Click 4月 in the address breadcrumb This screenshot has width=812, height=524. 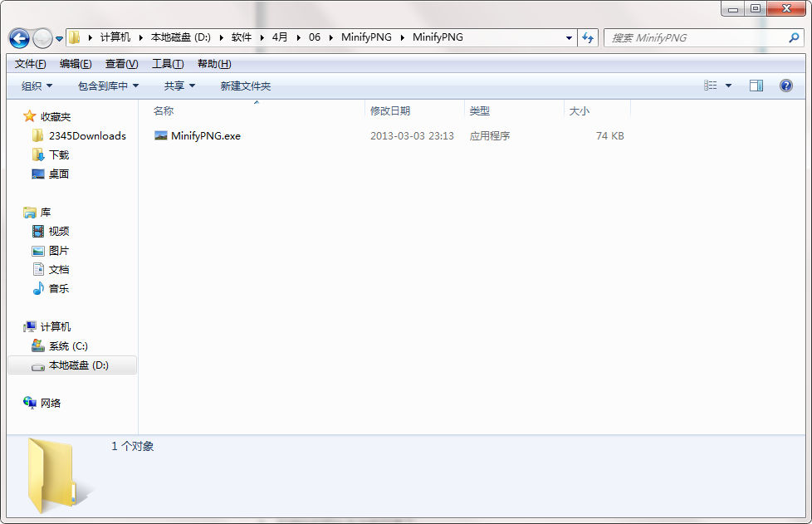280,37
